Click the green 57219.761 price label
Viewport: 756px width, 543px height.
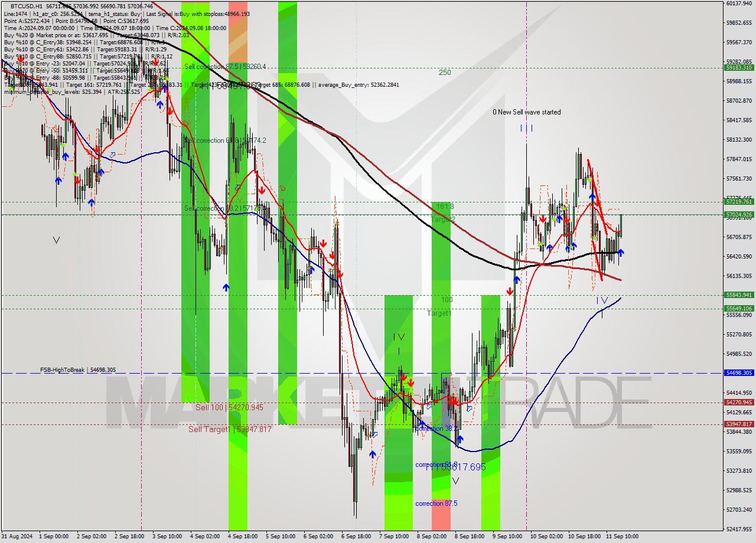pyautogui.click(x=738, y=202)
